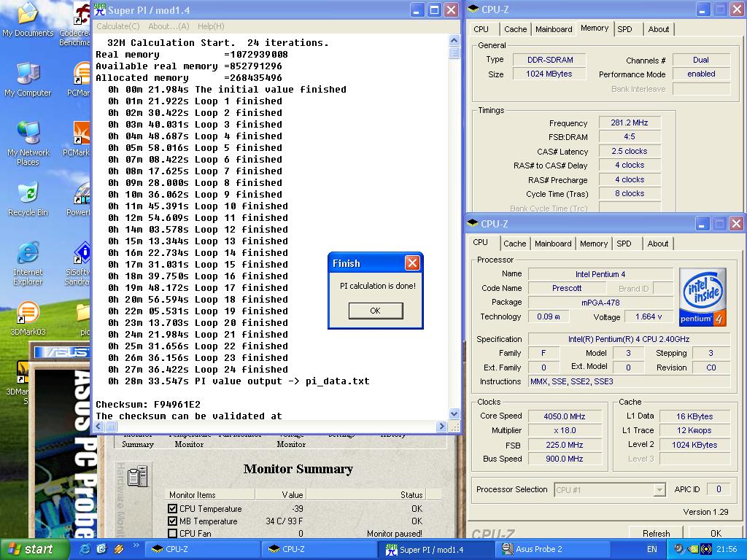Switch to Memory tab in lower CPU-Z
Screen dimensions: 747x560
coord(594,244)
